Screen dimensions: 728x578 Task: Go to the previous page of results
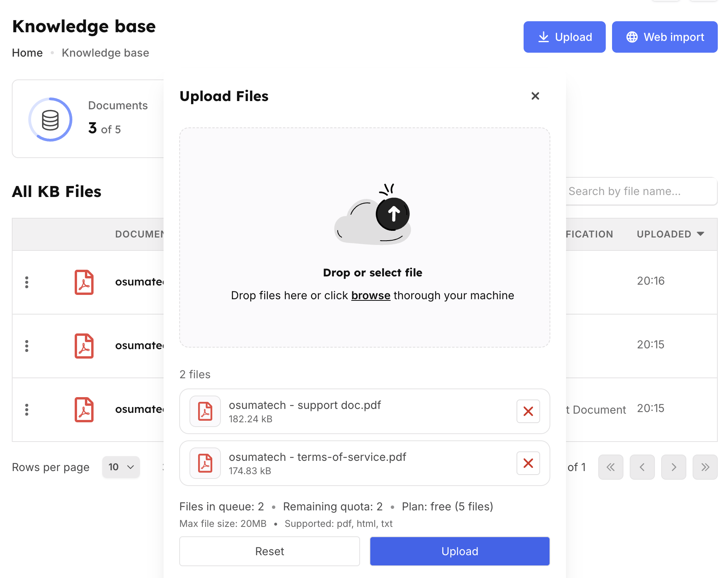(642, 467)
